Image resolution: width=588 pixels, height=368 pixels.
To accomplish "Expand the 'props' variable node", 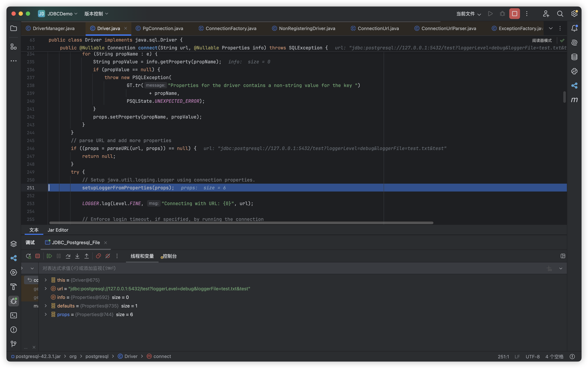I will (x=45, y=314).
